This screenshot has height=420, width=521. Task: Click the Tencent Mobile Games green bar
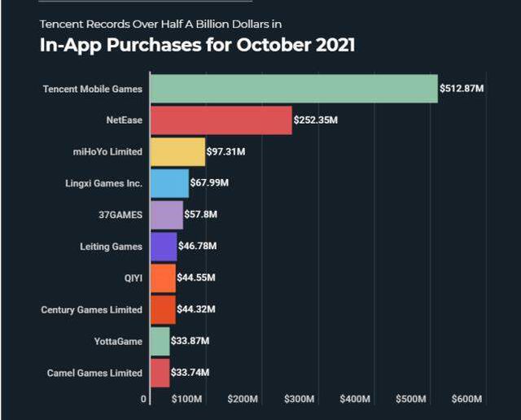pyautogui.click(x=295, y=89)
